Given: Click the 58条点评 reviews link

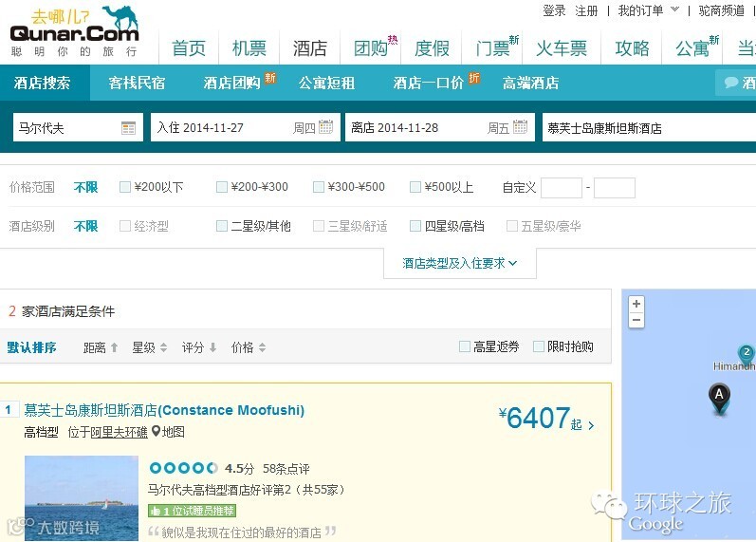Looking at the screenshot, I should pyautogui.click(x=286, y=469).
